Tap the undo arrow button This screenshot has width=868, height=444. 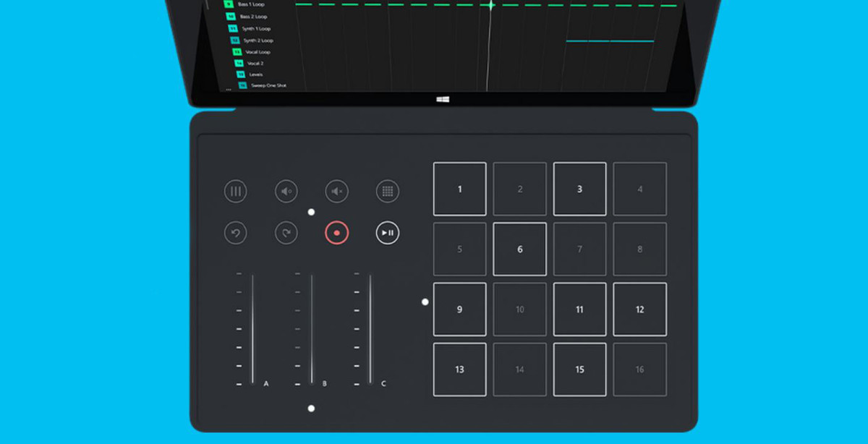235,233
